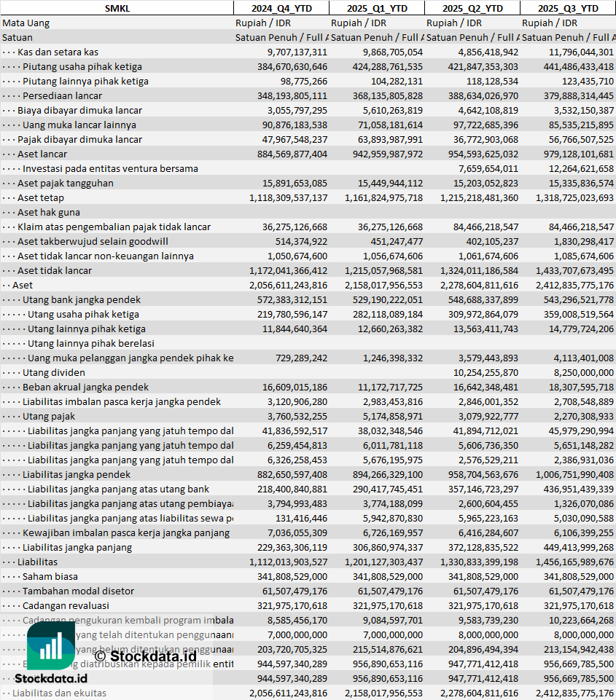This screenshot has width=616, height=700.
Task: Click the 'Utang pajak' row label
Action: click(x=49, y=416)
